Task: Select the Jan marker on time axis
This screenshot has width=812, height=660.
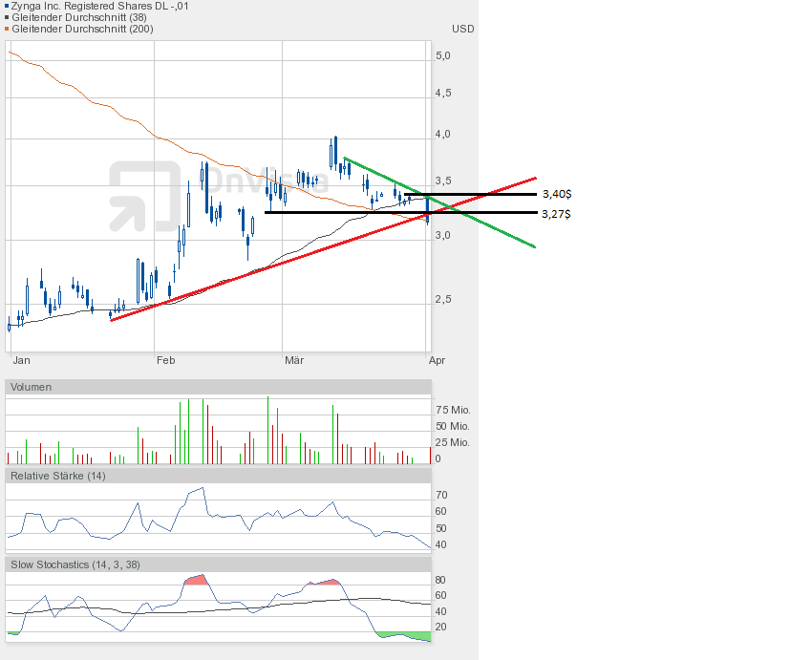Action: (x=21, y=360)
